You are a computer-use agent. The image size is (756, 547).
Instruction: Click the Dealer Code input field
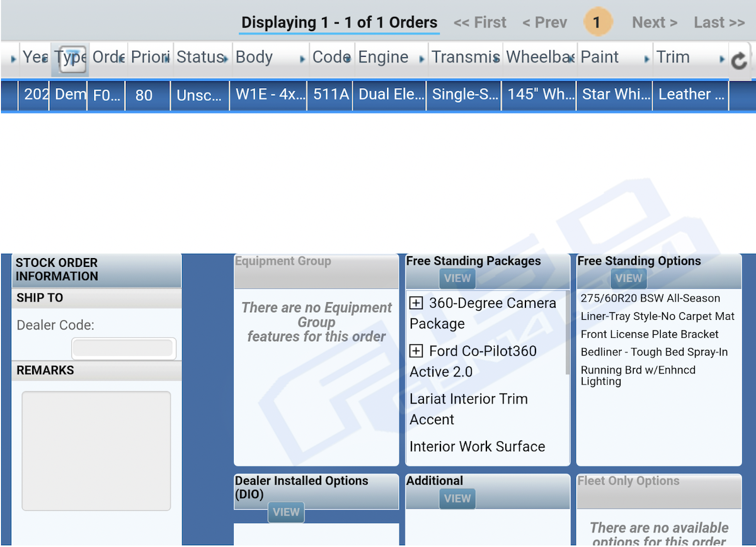click(x=123, y=348)
